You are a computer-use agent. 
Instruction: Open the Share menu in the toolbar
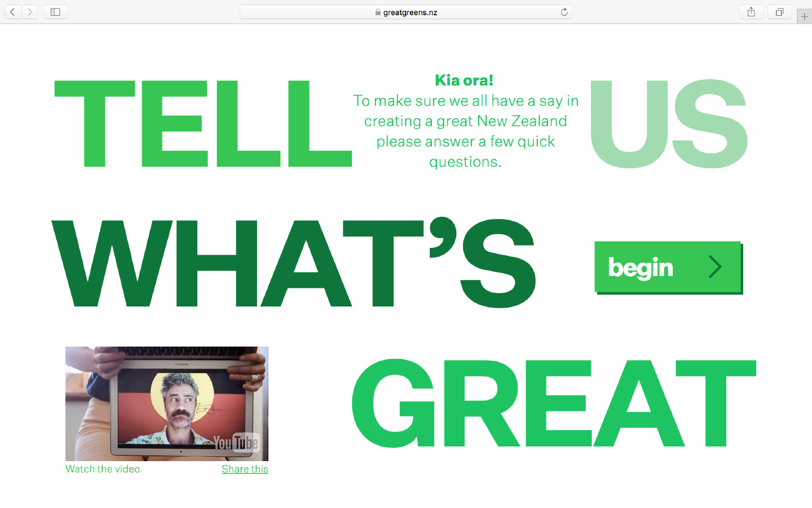(751, 12)
